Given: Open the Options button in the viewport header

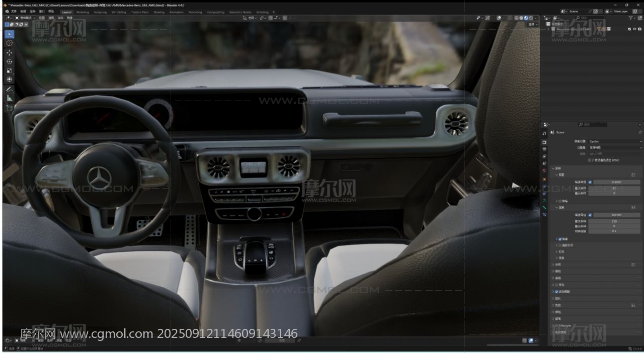Looking at the screenshot, I should [x=533, y=24].
